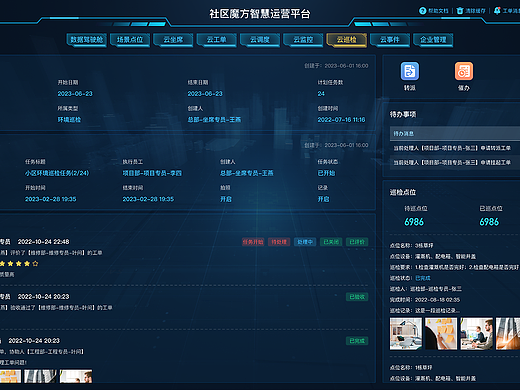This screenshot has height=390, width=520.
Task: Click executor 项目部-项目专员-李四
Action: click(x=152, y=173)
